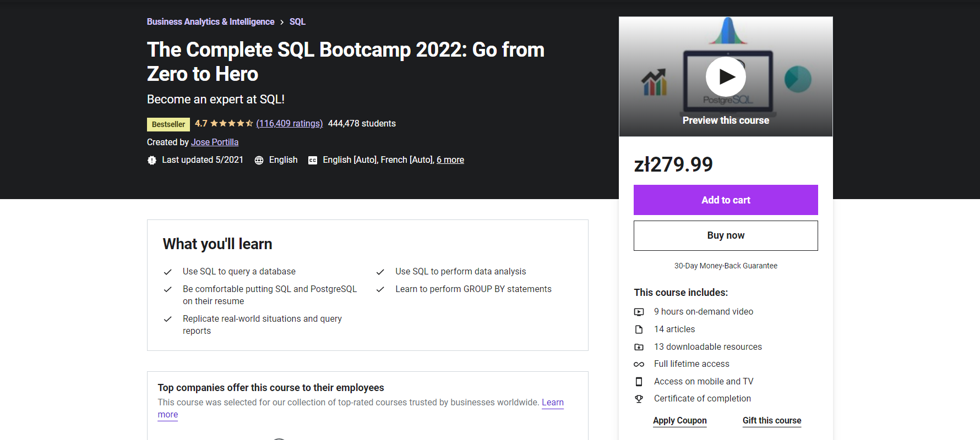Screen dimensions: 980x440
Task: Click 'This course includes:' heading
Action: tap(681, 292)
